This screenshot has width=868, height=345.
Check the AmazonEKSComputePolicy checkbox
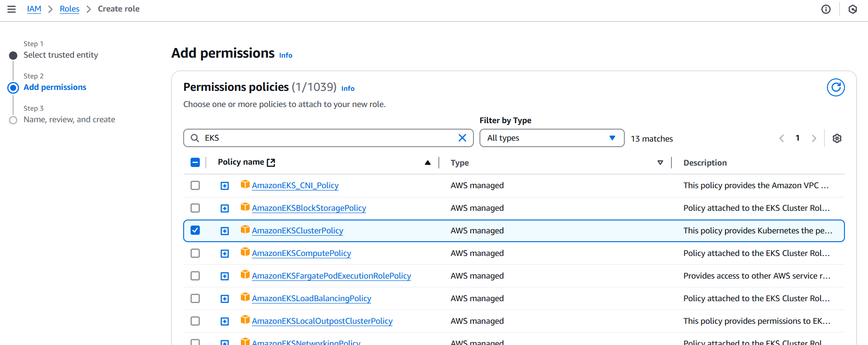pos(195,253)
